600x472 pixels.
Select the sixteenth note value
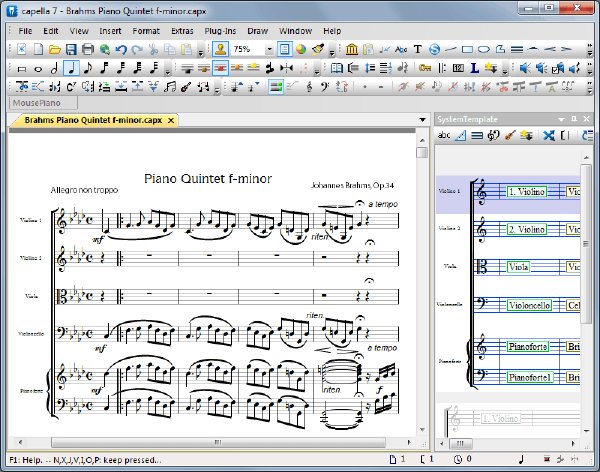(x=104, y=69)
